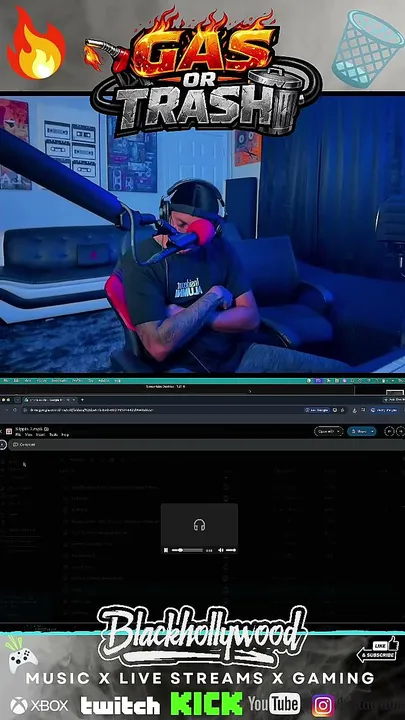The image size is (405, 720).
Task: Open the Insert menu below file title
Action: coord(40,434)
